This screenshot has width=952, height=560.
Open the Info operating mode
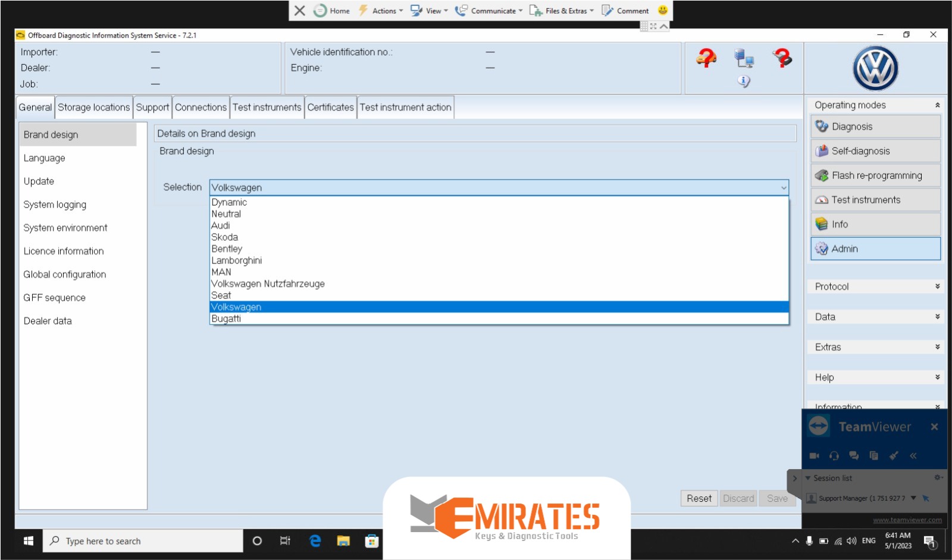tap(875, 224)
